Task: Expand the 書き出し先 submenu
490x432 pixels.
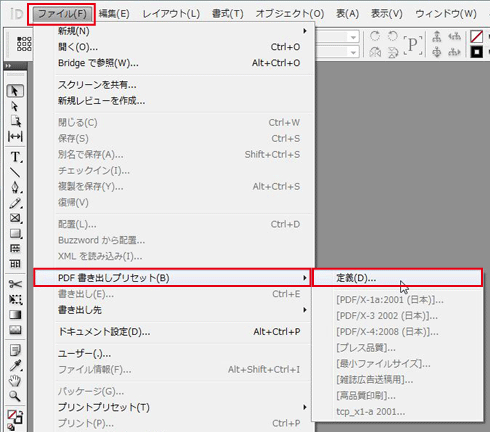Action: coord(173,310)
